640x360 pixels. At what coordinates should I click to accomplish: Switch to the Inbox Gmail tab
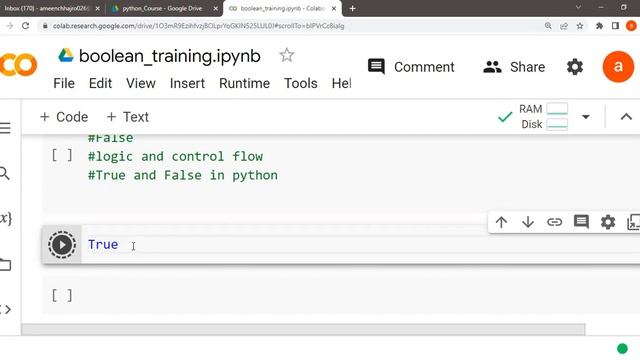pyautogui.click(x=47, y=8)
